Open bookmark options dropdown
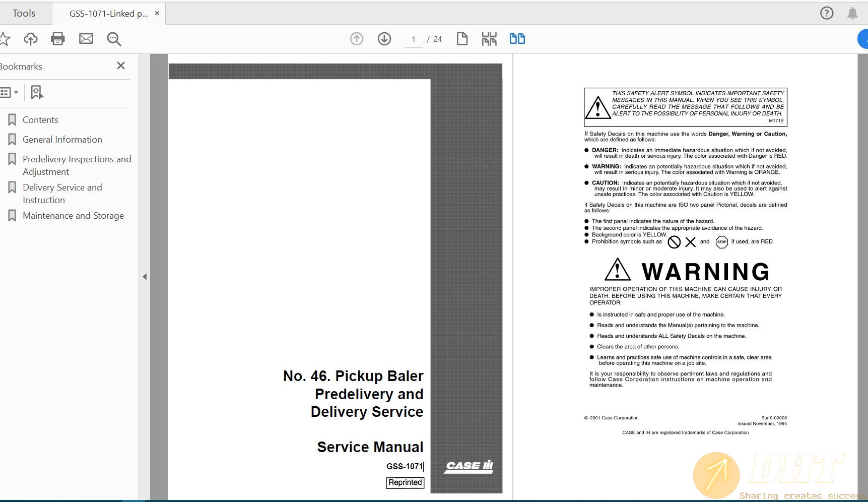Image resolution: width=868 pixels, height=502 pixels. click(x=9, y=92)
